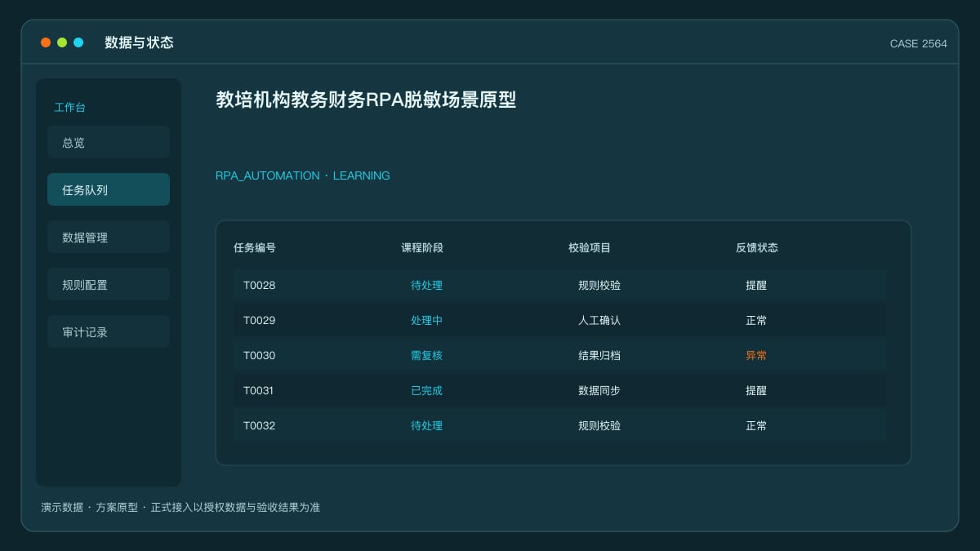Image resolution: width=980 pixels, height=551 pixels.
Task: Open the 总览 sidebar item
Action: click(109, 142)
